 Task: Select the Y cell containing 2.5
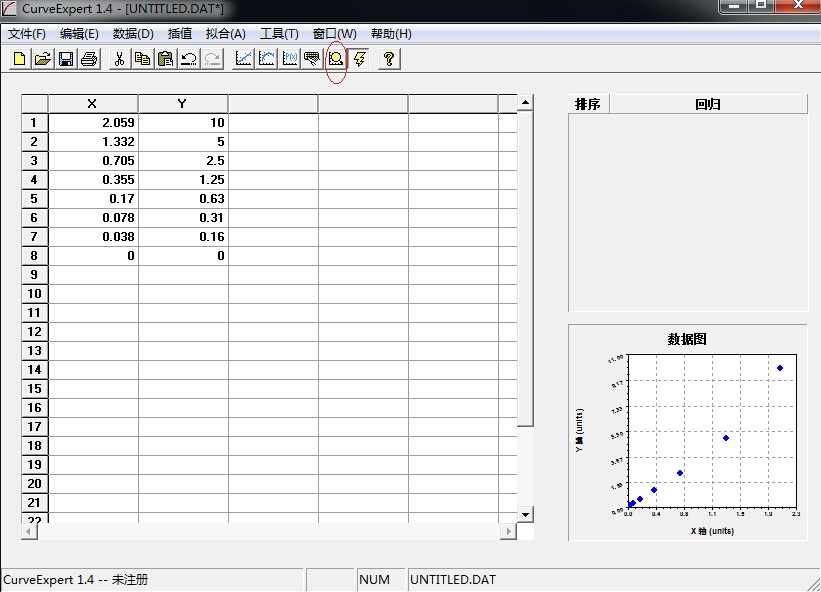[183, 161]
